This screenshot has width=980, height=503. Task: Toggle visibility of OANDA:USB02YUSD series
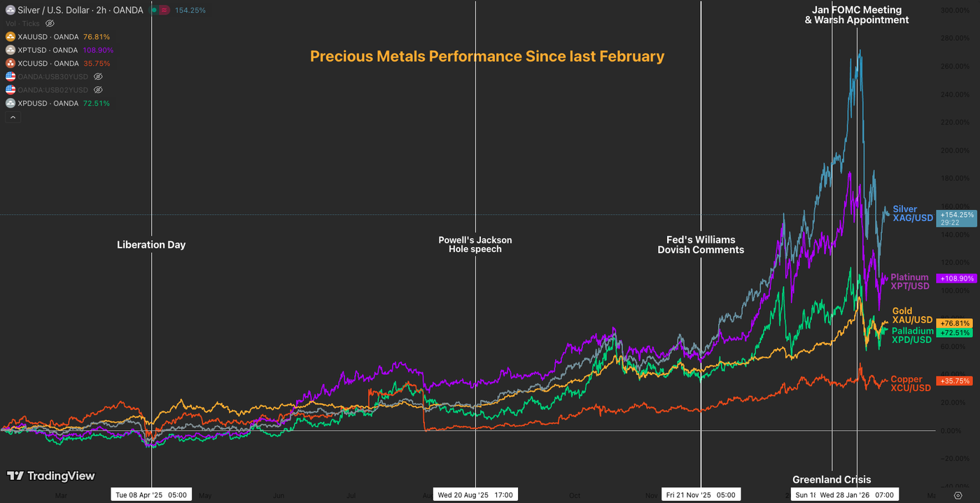tap(97, 90)
